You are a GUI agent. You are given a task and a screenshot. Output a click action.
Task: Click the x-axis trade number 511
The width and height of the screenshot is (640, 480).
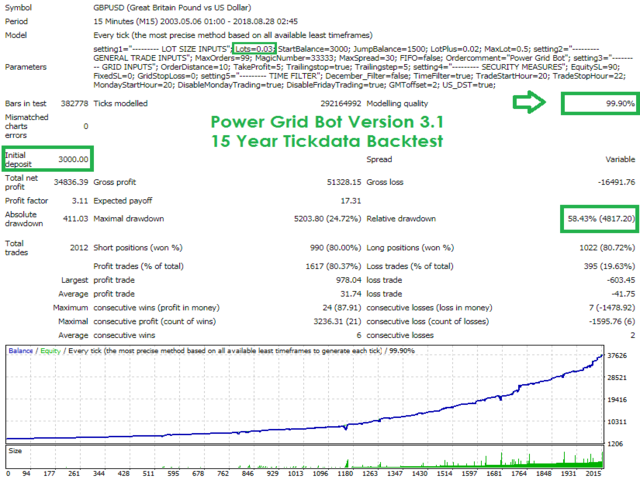(148, 473)
